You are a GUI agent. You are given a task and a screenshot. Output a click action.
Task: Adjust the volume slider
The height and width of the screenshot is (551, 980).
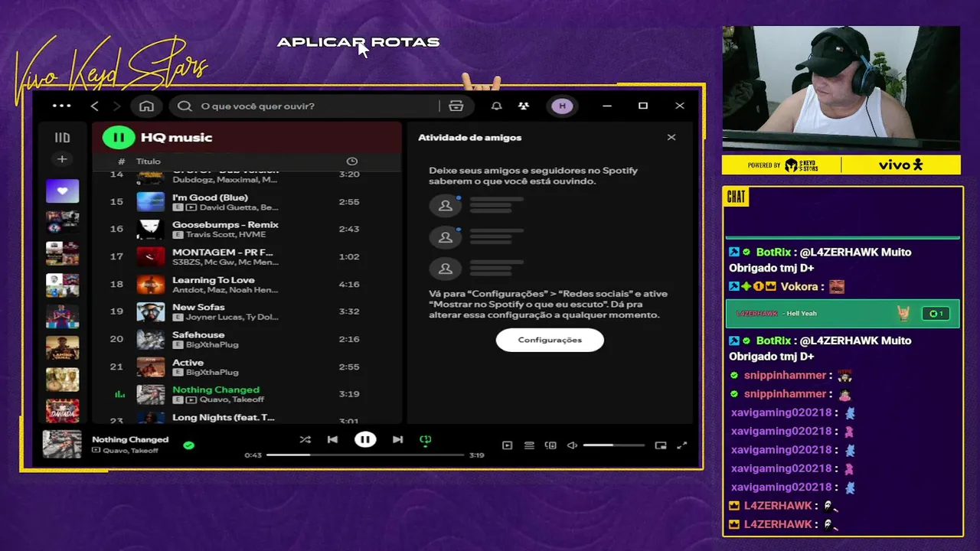coord(613,445)
